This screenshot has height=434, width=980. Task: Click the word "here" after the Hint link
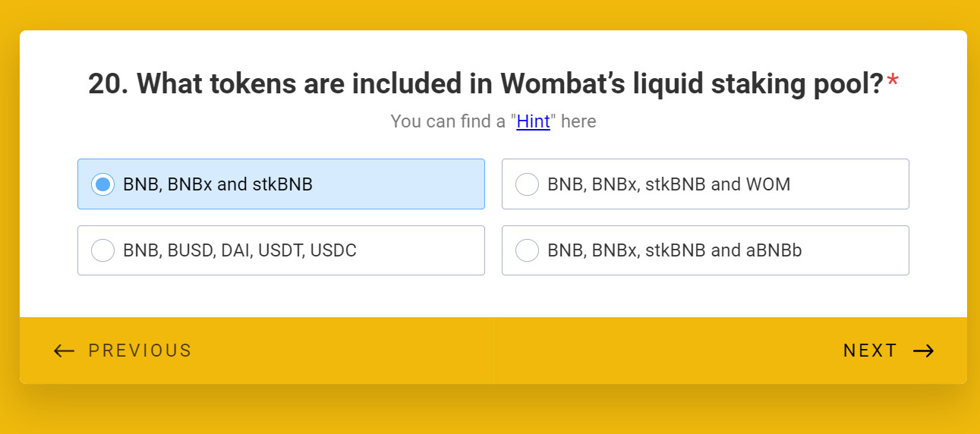pos(578,121)
